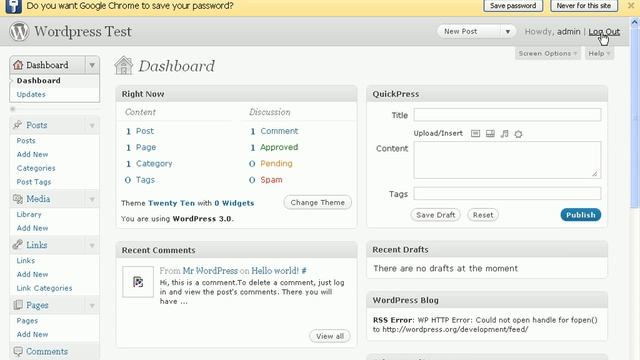The width and height of the screenshot is (640, 360).
Task: Collapse the sidebar menu separator arrow
Action: [x=13, y=109]
